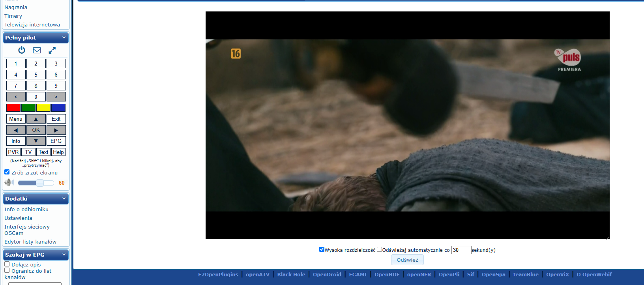The width and height of the screenshot is (644, 285).
Task: Click the remote 'Exit' button
Action: point(56,119)
